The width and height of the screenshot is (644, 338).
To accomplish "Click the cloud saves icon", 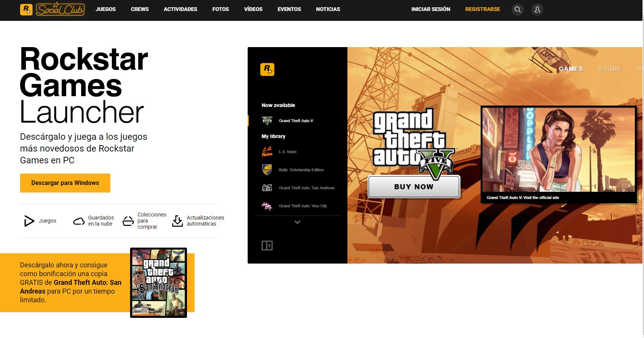I will (79, 221).
